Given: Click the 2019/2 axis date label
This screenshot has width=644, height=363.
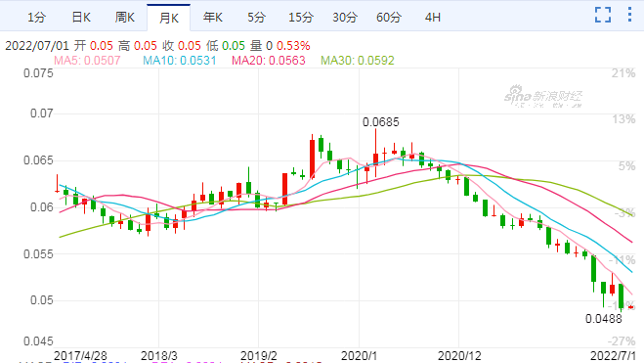Looking at the screenshot, I should click(x=259, y=356).
